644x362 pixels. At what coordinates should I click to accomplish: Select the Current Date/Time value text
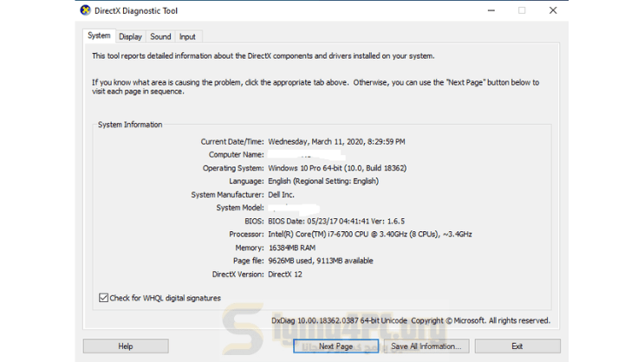(336, 142)
